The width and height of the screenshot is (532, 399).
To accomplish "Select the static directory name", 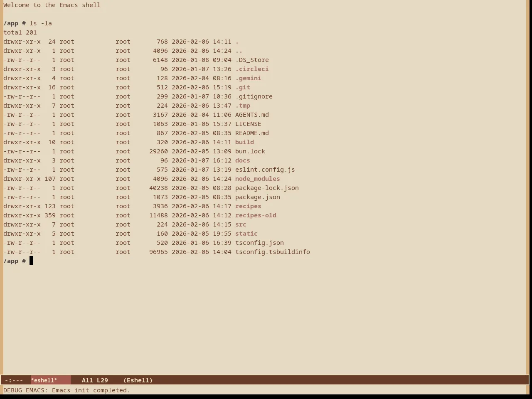I will click(246, 234).
